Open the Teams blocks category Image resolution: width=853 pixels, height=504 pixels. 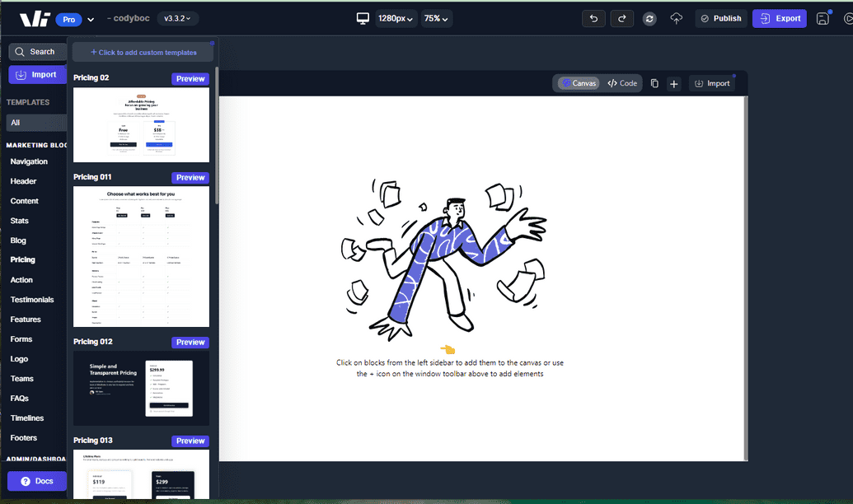[21, 378]
